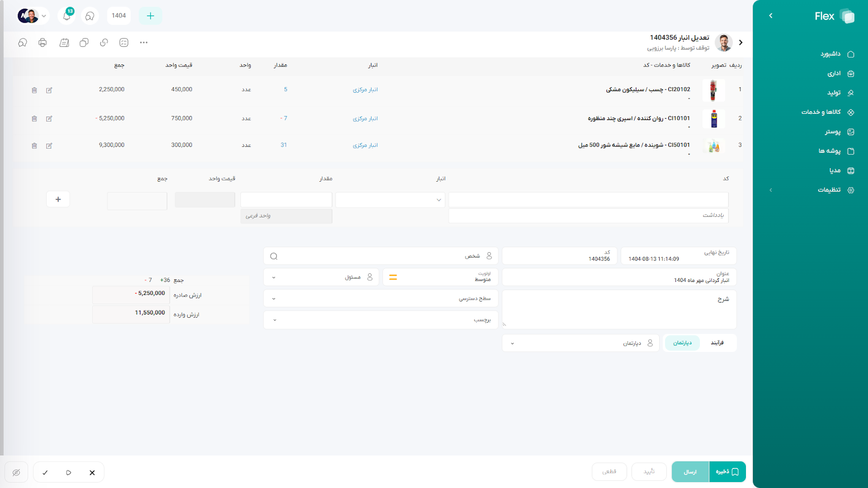Click the قطعی finalize button
The image size is (868, 488).
pyautogui.click(x=609, y=472)
